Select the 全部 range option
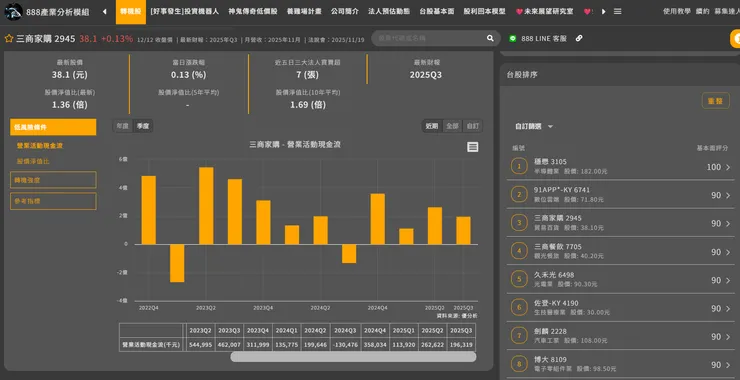The width and height of the screenshot is (740, 380). click(452, 126)
